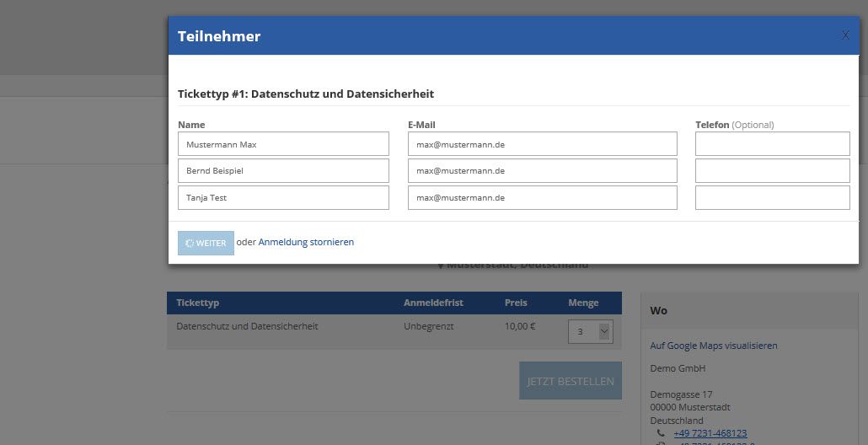Open the Auf Google Maps visualisieren link
The image size is (868, 445).
point(714,346)
